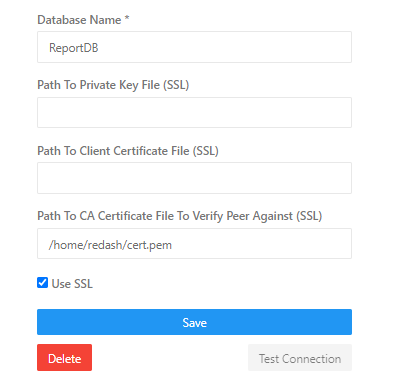
Task: Click the Use SSL label text
Action: (72, 284)
